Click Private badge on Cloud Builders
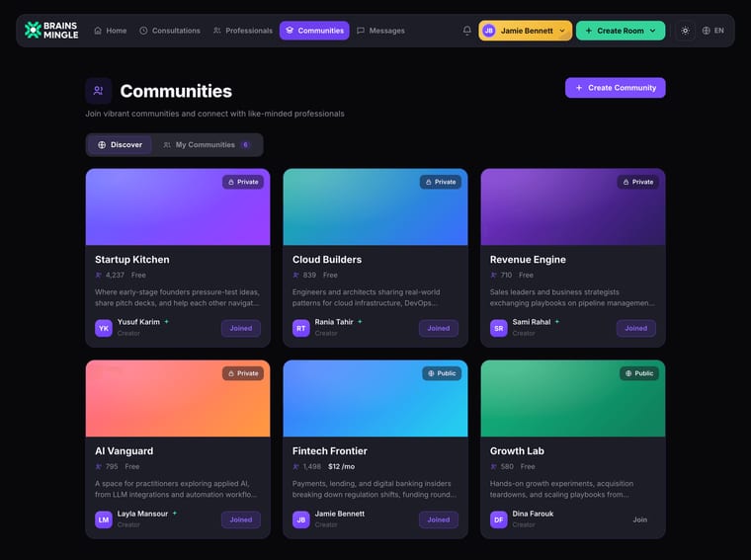 click(441, 182)
